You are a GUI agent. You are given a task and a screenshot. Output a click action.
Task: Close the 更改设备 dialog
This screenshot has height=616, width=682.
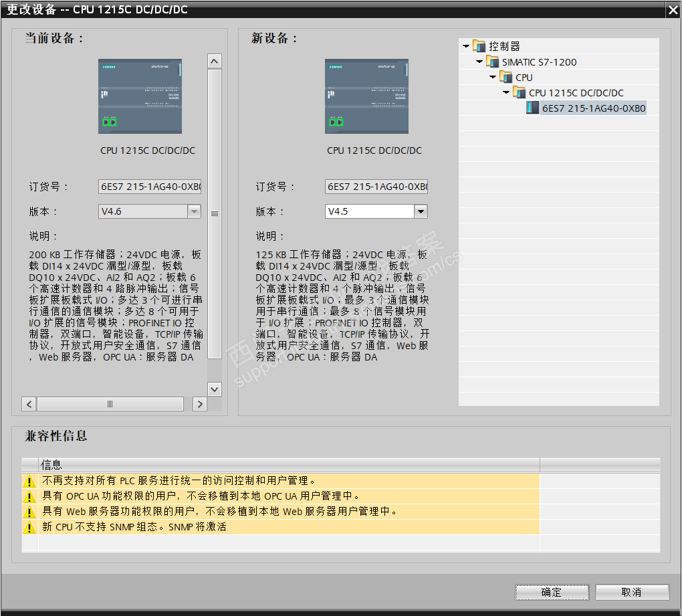point(673,10)
